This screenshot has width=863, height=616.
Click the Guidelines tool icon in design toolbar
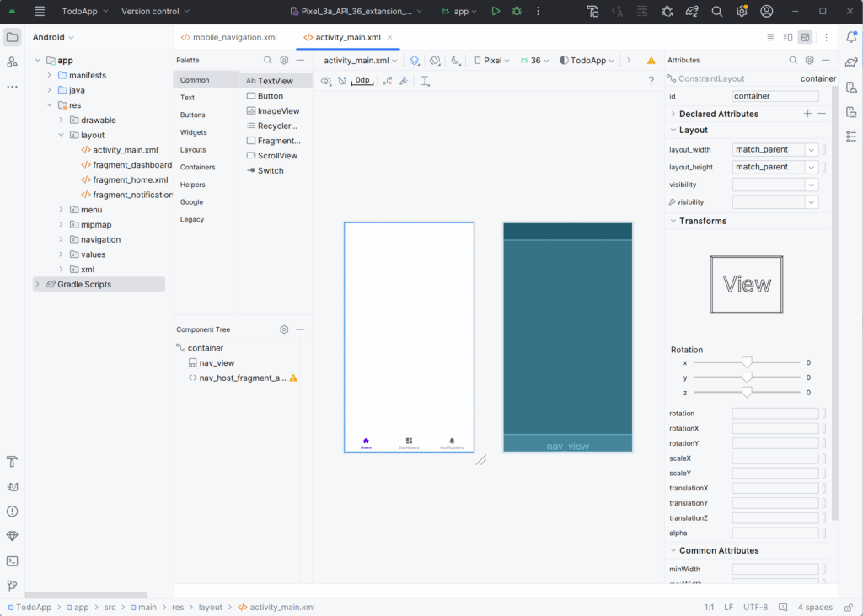[x=425, y=81]
